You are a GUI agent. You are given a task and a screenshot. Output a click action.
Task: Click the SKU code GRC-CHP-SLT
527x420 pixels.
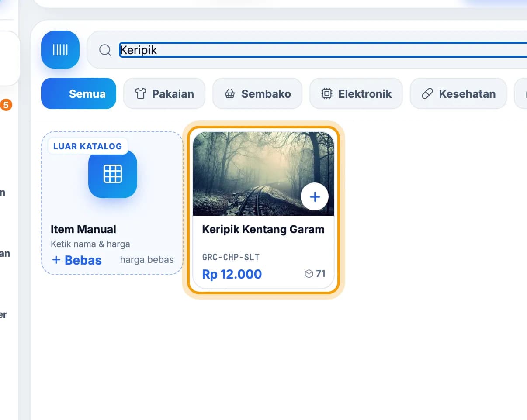pyautogui.click(x=231, y=257)
